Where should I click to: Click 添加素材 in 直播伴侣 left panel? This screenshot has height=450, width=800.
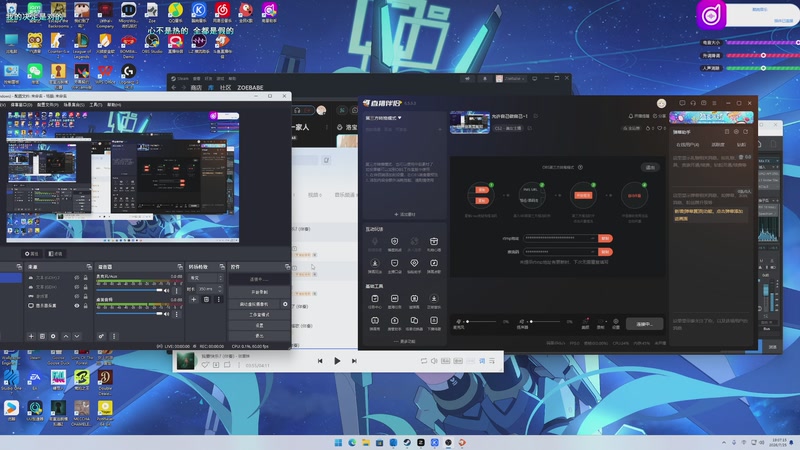(x=405, y=214)
